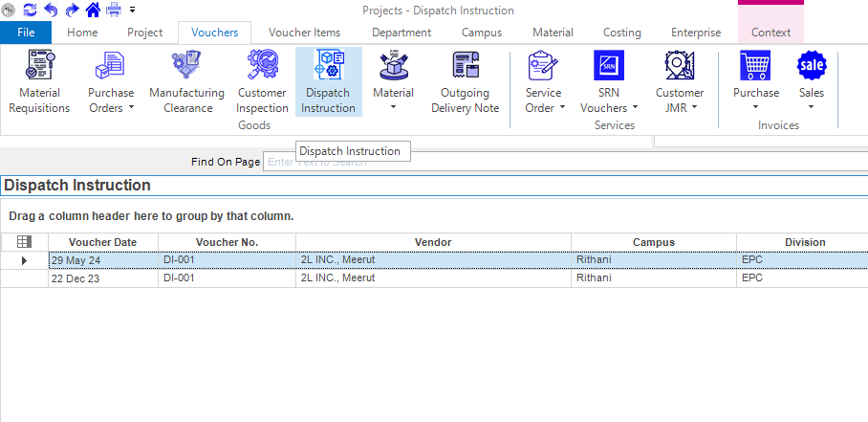Open Customer Inspection
868x422 pixels.
[x=262, y=82]
